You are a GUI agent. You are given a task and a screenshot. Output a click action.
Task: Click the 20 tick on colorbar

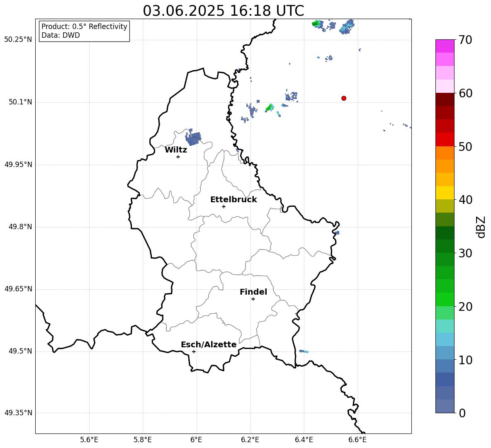pyautogui.click(x=465, y=306)
